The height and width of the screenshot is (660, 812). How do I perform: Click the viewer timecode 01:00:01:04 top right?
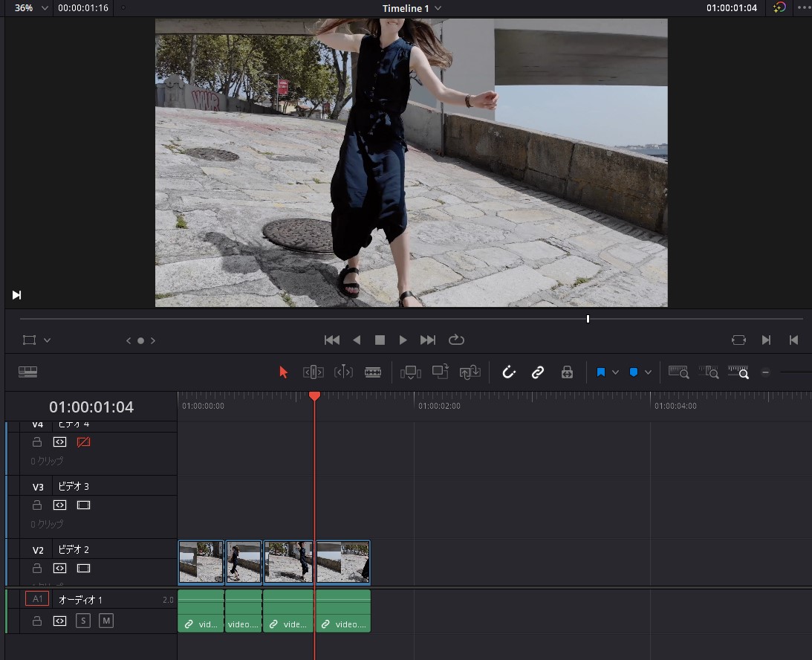[x=731, y=7]
